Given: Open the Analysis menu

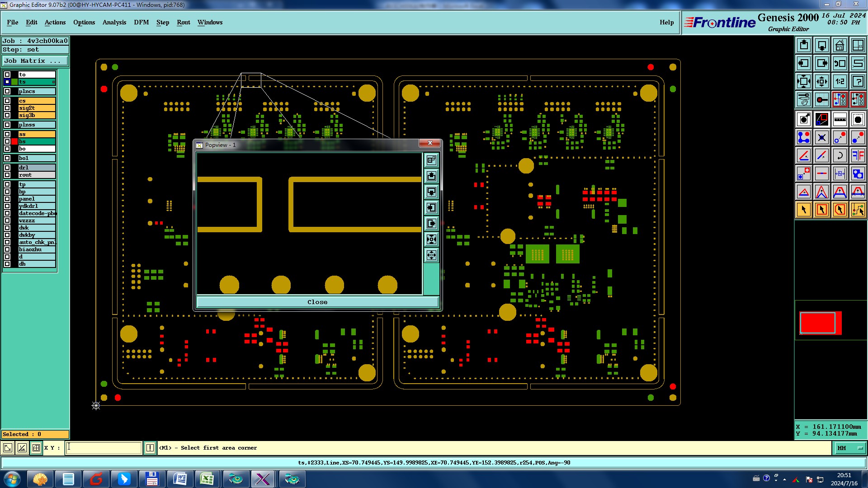Looking at the screenshot, I should click(114, 22).
